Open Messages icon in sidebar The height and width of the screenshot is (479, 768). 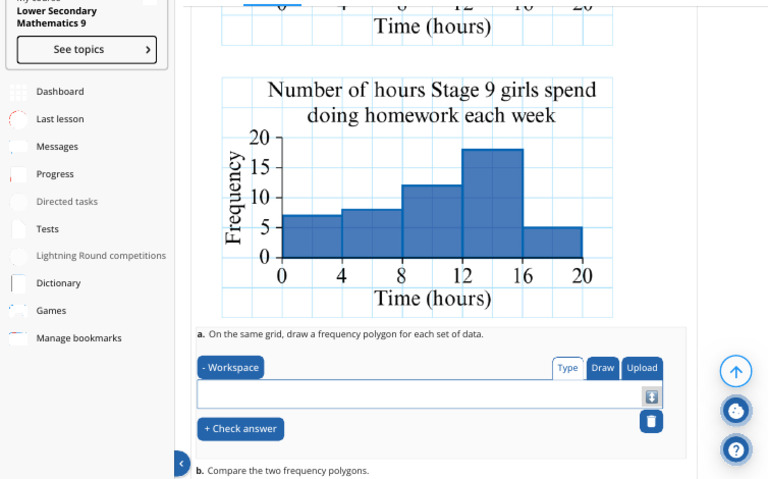tap(18, 146)
